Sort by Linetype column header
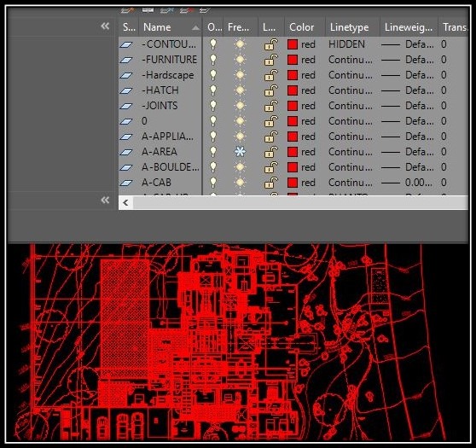 click(x=352, y=27)
